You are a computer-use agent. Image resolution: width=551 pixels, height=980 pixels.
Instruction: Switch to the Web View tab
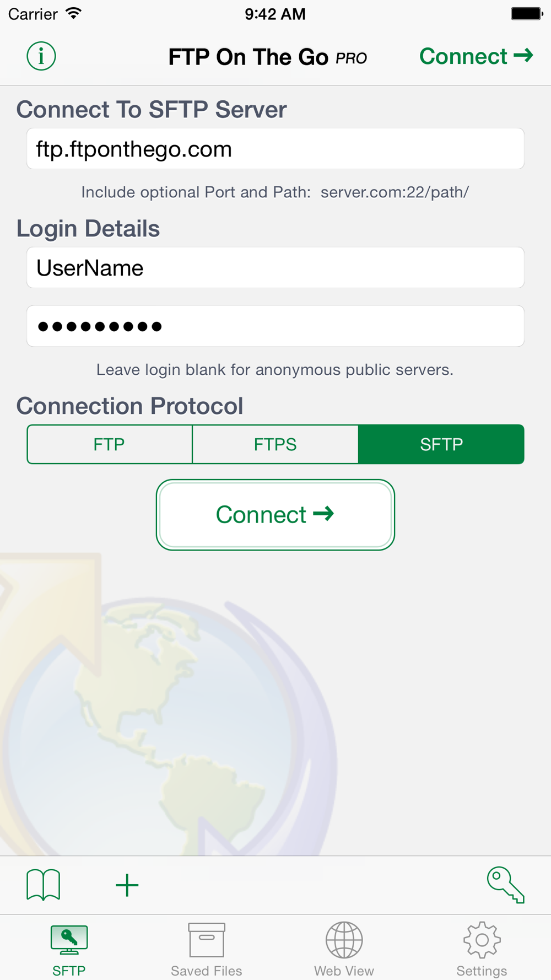coord(344,949)
